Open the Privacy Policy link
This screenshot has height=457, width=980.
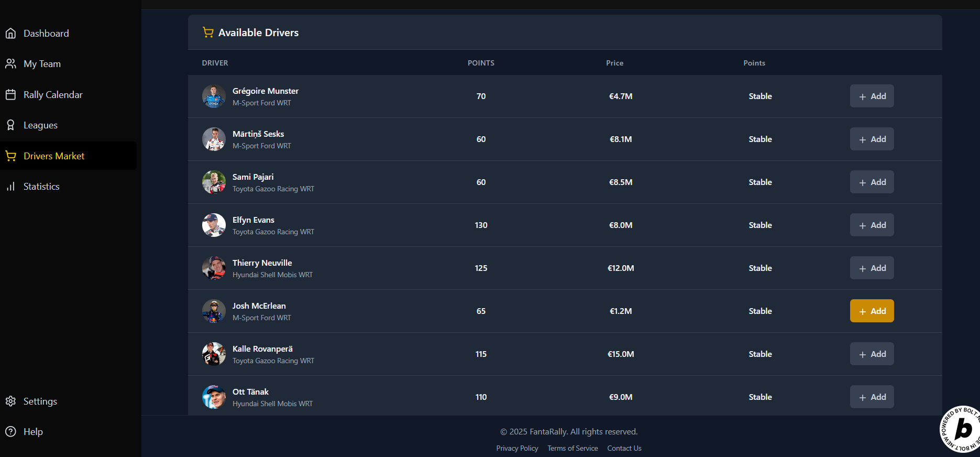517,448
